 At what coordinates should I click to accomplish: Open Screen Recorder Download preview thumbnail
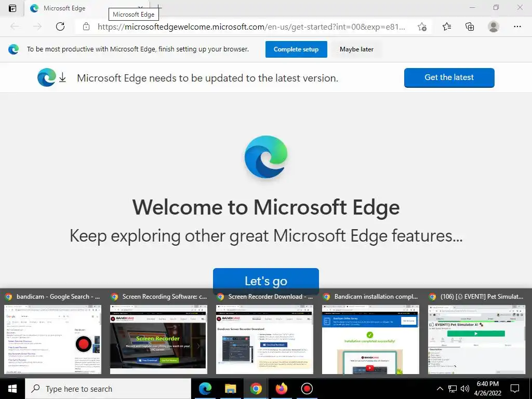(264, 339)
